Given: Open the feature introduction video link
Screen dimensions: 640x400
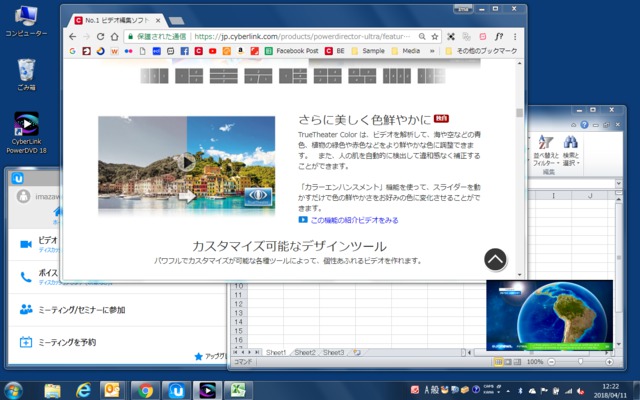Looking at the screenshot, I should point(354,219).
